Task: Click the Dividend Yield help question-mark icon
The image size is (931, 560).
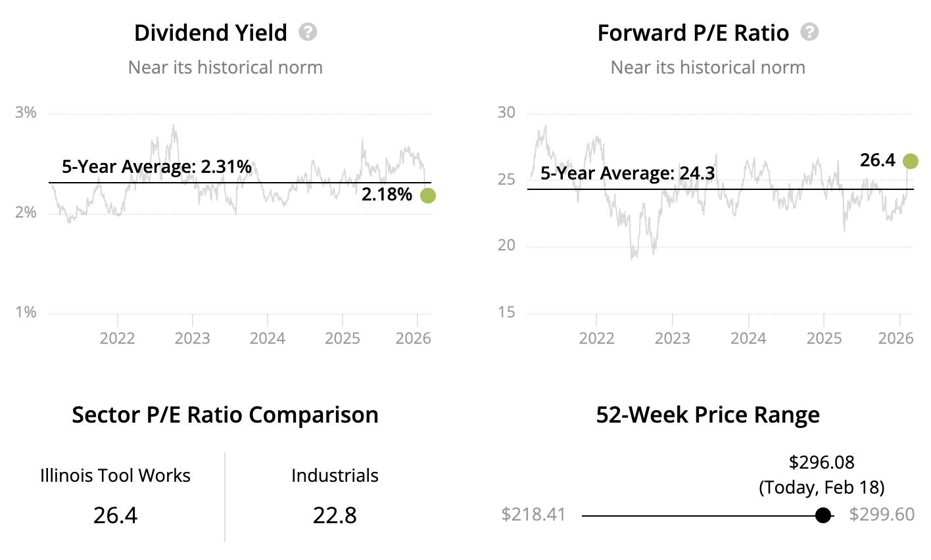Action: (308, 32)
